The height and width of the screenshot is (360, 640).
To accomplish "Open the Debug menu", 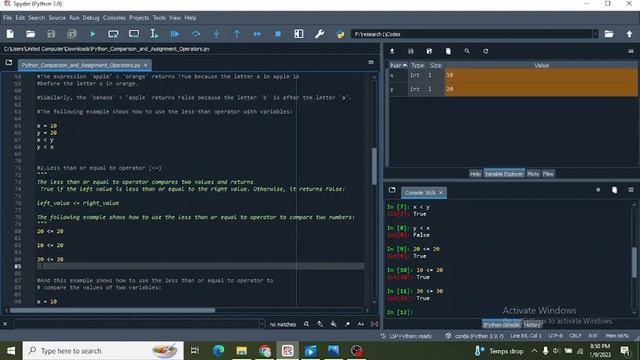I will [x=91, y=18].
